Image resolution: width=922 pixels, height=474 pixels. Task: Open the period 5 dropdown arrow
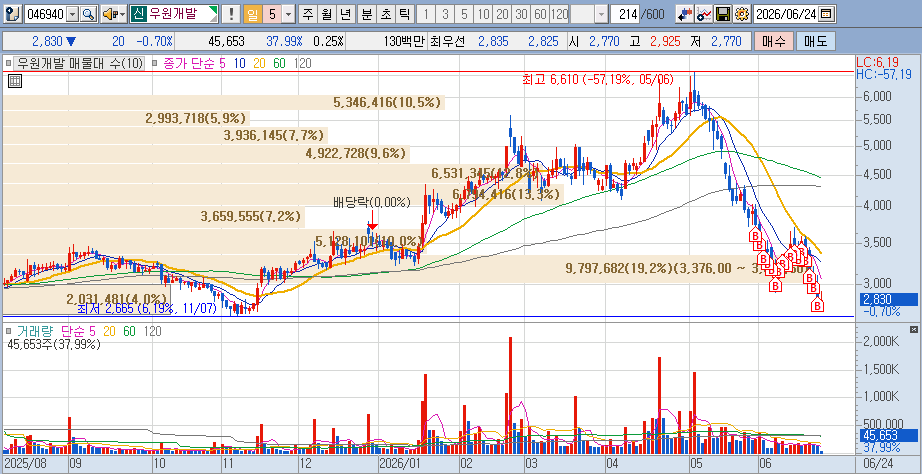coord(289,14)
